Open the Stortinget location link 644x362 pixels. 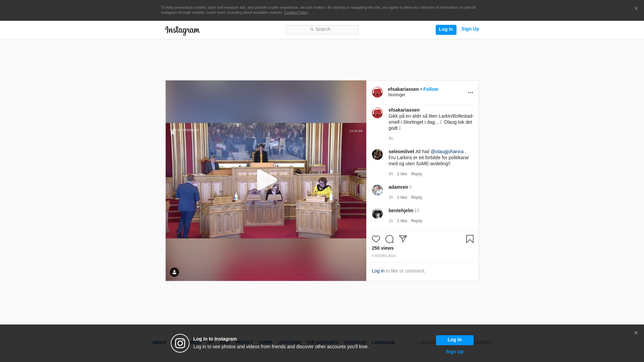click(x=396, y=95)
